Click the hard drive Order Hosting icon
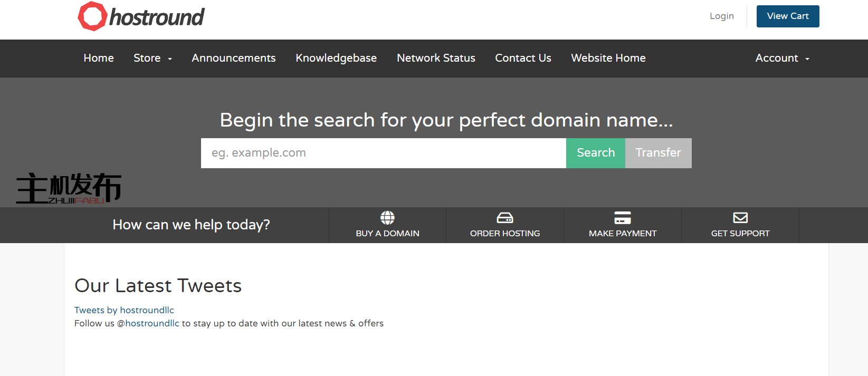Viewport: 868px width, 376px height. pos(505,218)
